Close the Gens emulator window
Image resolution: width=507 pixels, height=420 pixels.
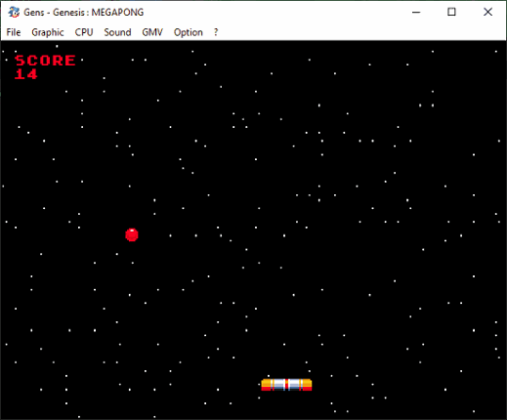(487, 12)
